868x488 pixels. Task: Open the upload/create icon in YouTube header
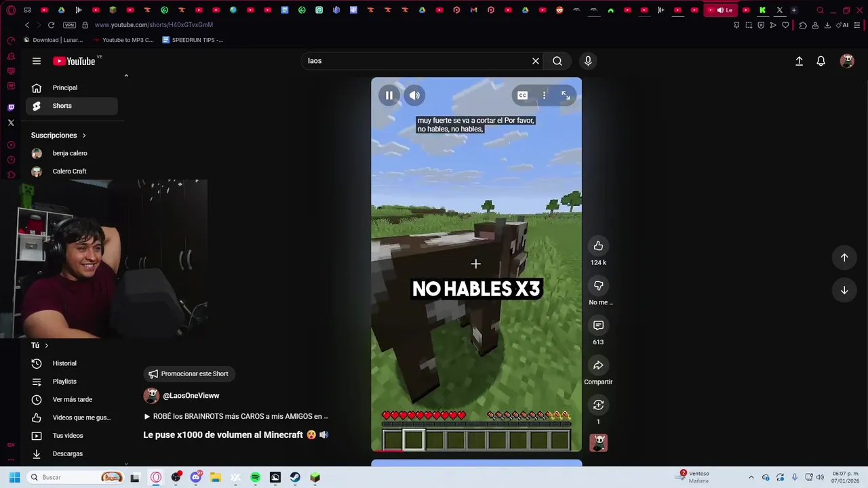(x=799, y=61)
